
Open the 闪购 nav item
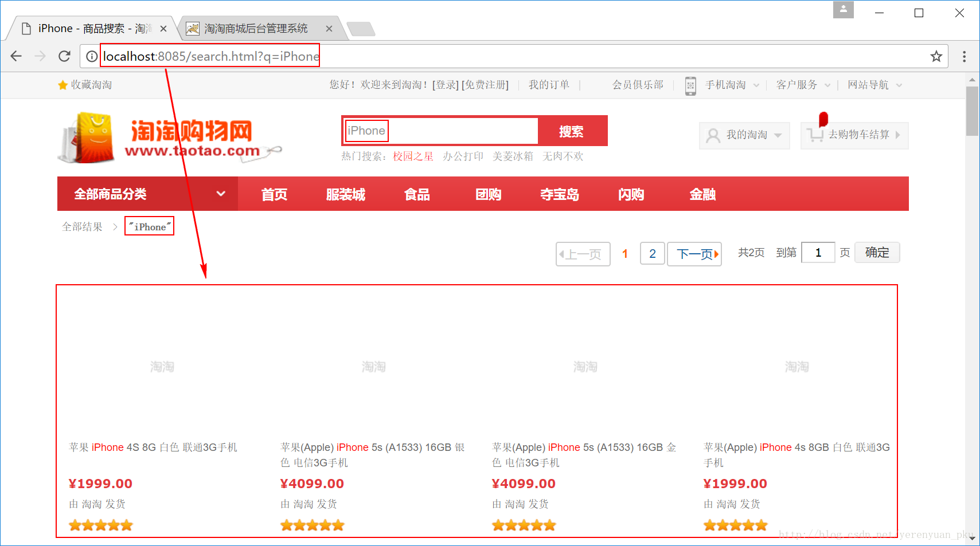631,194
